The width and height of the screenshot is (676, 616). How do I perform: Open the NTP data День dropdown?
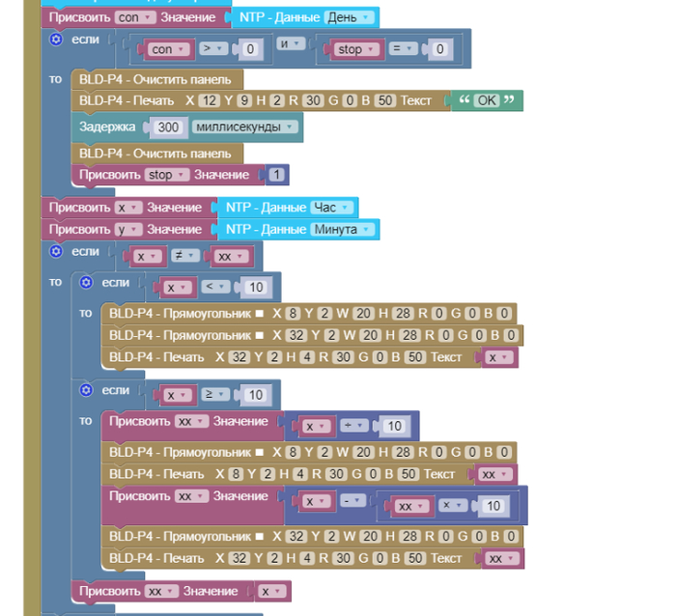click(350, 17)
